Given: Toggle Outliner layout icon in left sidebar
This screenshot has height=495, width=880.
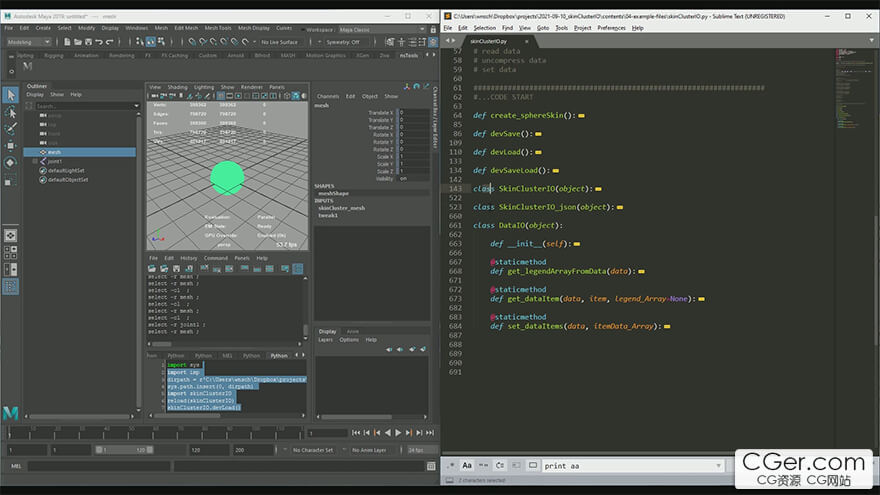Looking at the screenshot, I should [x=11, y=286].
